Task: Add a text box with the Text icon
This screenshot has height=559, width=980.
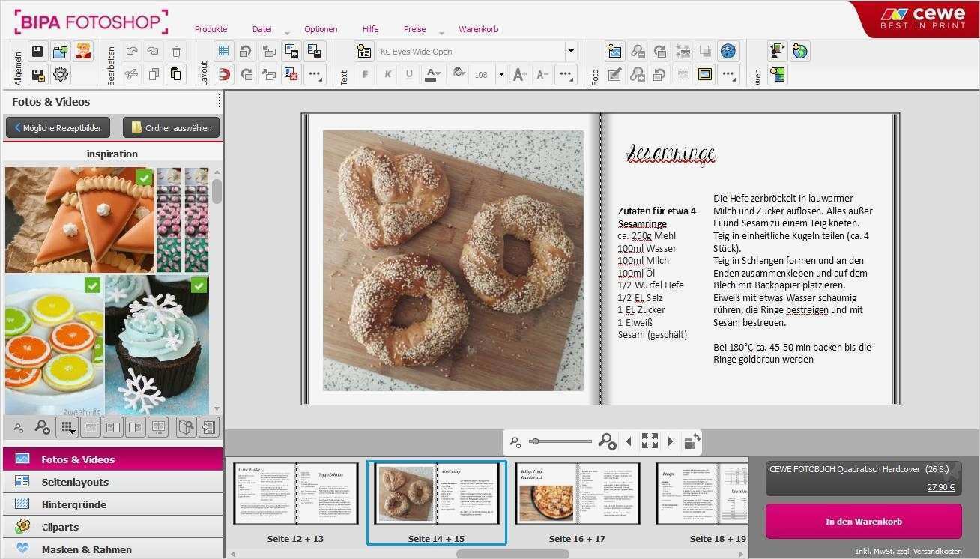Action: [x=364, y=52]
